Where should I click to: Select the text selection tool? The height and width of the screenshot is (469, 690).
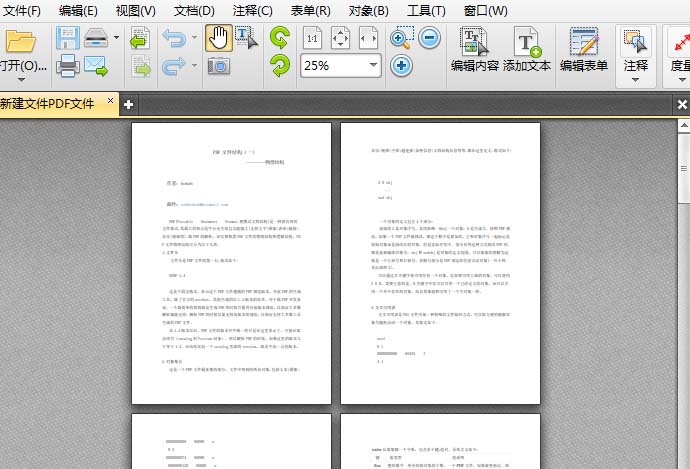click(246, 38)
